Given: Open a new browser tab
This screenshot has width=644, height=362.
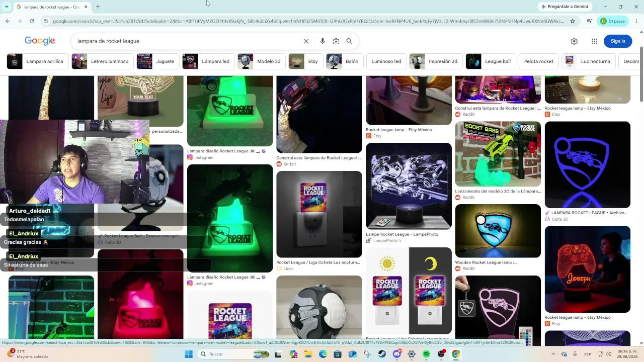Looking at the screenshot, I should pyautogui.click(x=98, y=7).
